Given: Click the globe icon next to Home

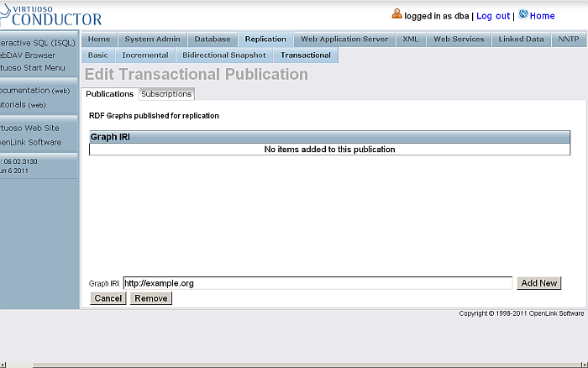Looking at the screenshot, I should 523,14.
